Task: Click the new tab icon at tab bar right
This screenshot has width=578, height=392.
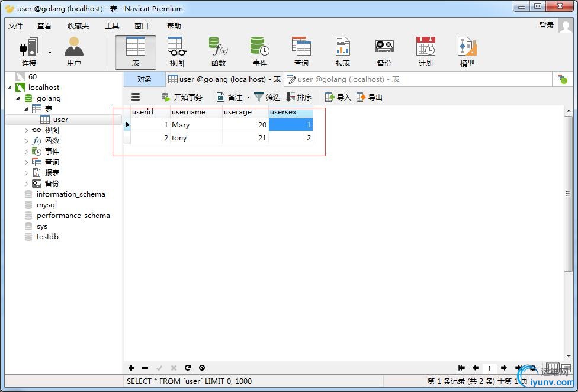Action: pyautogui.click(x=562, y=79)
